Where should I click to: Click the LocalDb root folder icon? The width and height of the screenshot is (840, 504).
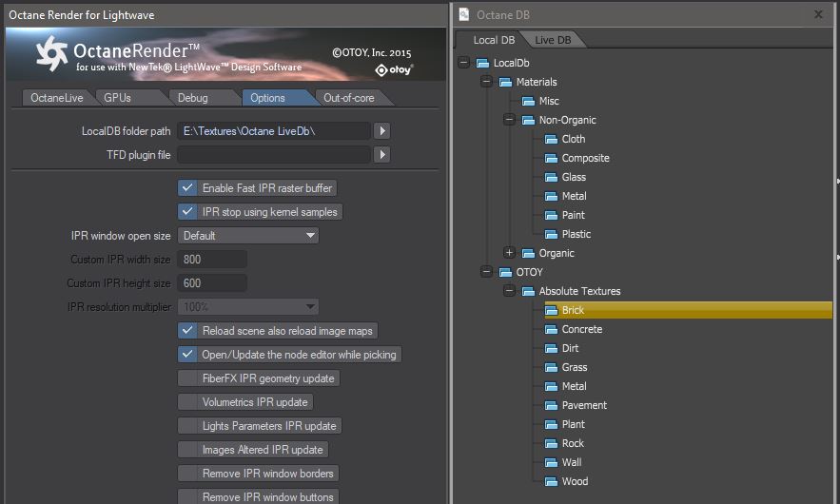(x=482, y=63)
